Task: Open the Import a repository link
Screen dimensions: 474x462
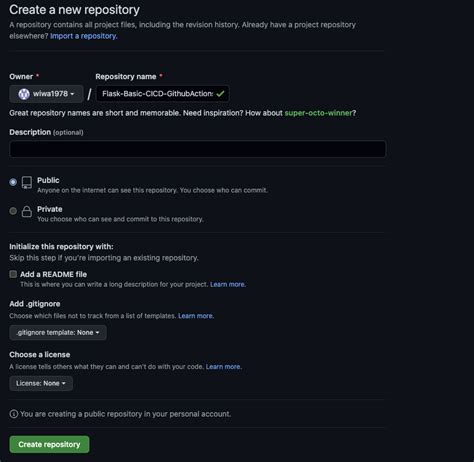Action: [83, 36]
